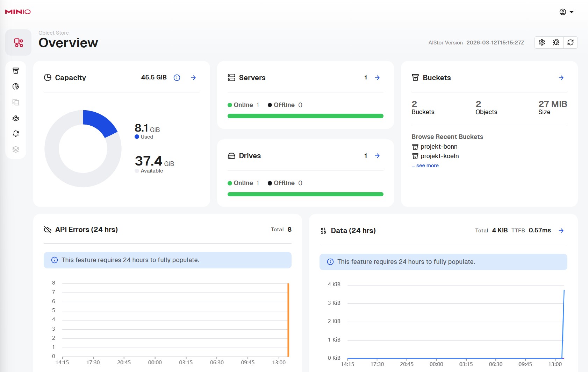Open Data (24 hrs) details arrow
Viewport: 588px width, 372px height.
[561, 231]
